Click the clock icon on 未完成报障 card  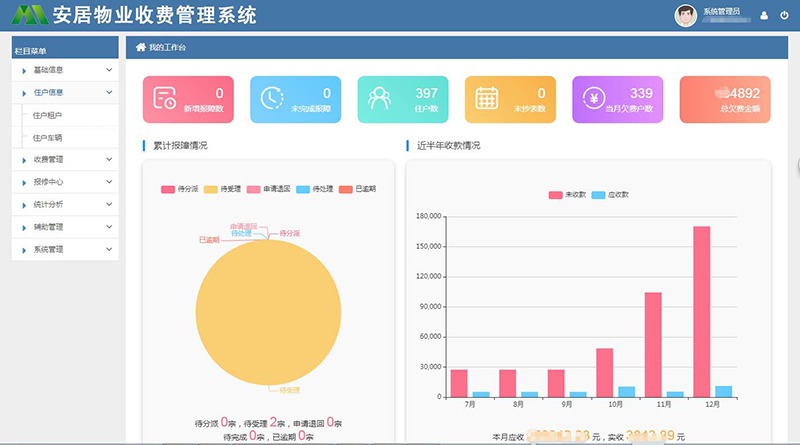(x=272, y=98)
